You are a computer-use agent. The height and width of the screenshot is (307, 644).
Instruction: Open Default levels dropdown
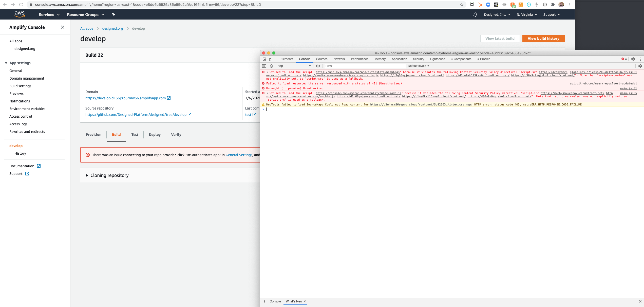tap(419, 66)
